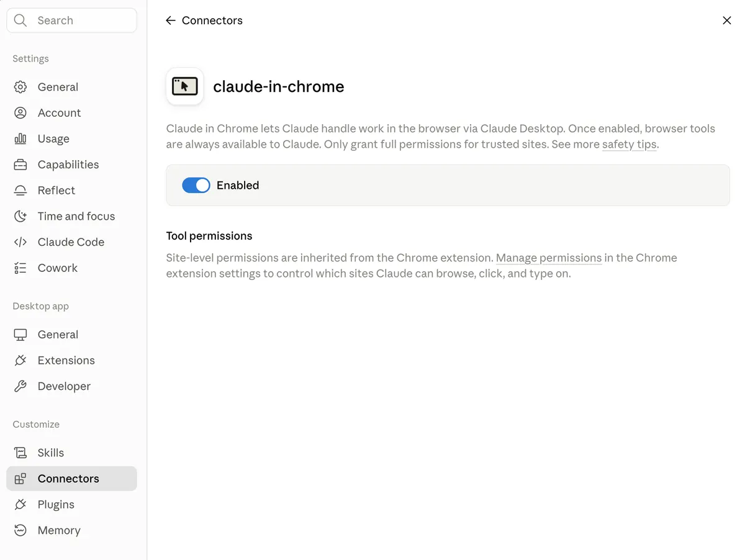Image resolution: width=745 pixels, height=560 pixels.
Task: Click the Tool permissions heading
Action: coord(209,236)
